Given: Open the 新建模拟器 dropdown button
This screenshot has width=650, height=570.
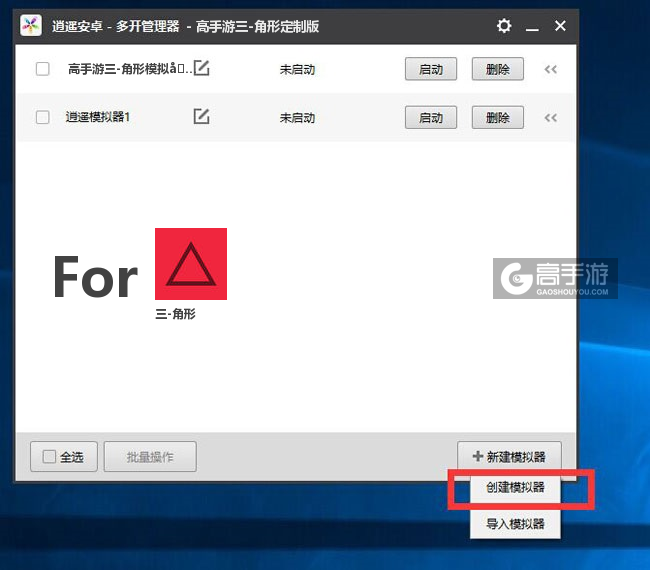Looking at the screenshot, I should [x=509, y=456].
